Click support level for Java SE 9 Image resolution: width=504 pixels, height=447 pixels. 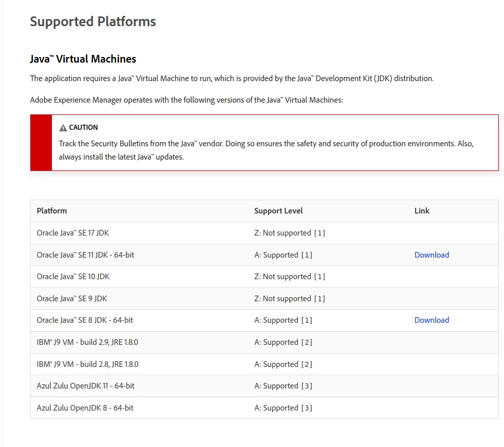click(x=290, y=299)
